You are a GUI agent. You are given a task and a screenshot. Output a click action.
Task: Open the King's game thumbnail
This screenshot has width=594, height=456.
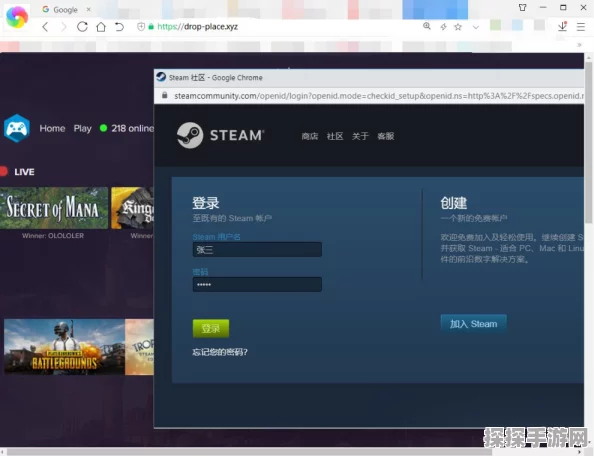(132, 208)
